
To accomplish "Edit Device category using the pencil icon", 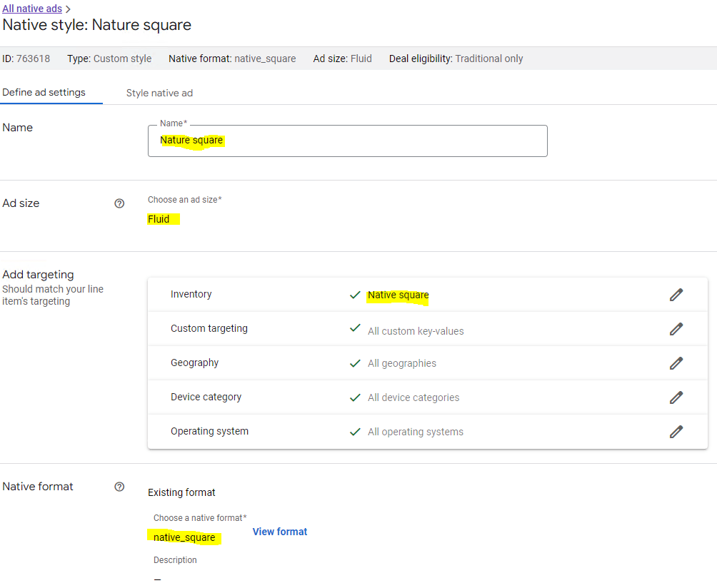I will click(x=676, y=397).
